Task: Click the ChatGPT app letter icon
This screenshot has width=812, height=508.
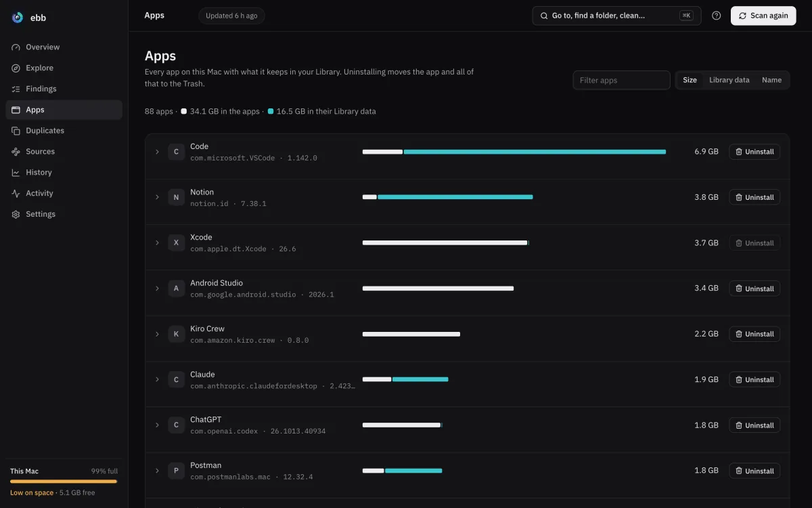Action: coord(177,425)
